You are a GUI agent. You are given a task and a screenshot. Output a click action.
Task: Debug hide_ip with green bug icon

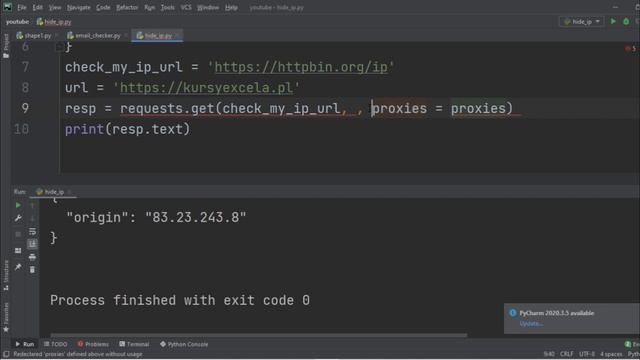[626, 21]
